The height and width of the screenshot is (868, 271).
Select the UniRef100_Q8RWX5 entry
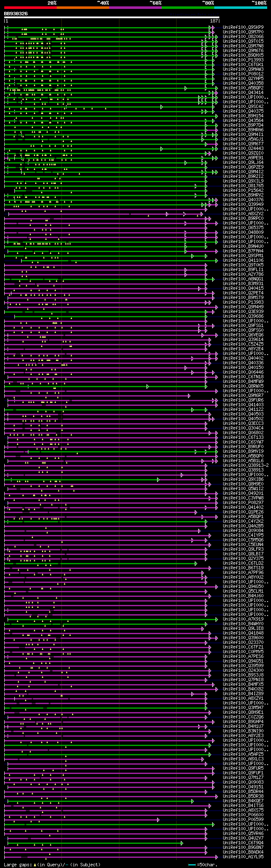[x=243, y=386]
